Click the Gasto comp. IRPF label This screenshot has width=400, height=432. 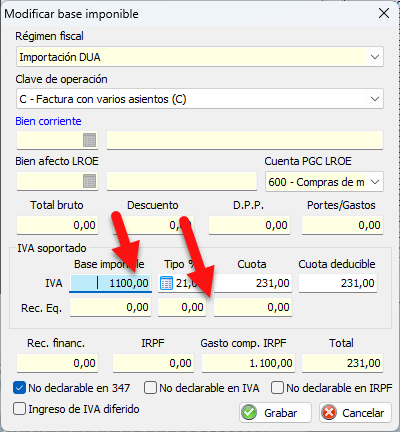pos(243,343)
